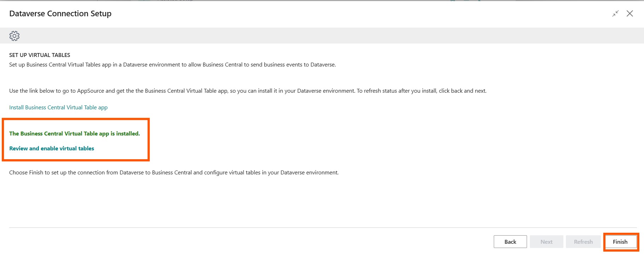
Task: Click the Choose Finish instruction text
Action: (174, 173)
